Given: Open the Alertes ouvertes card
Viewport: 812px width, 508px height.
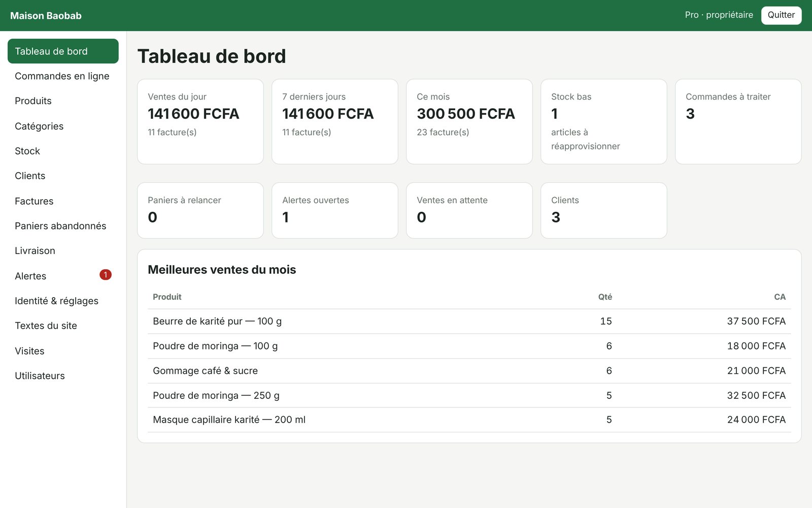Looking at the screenshot, I should (335, 210).
